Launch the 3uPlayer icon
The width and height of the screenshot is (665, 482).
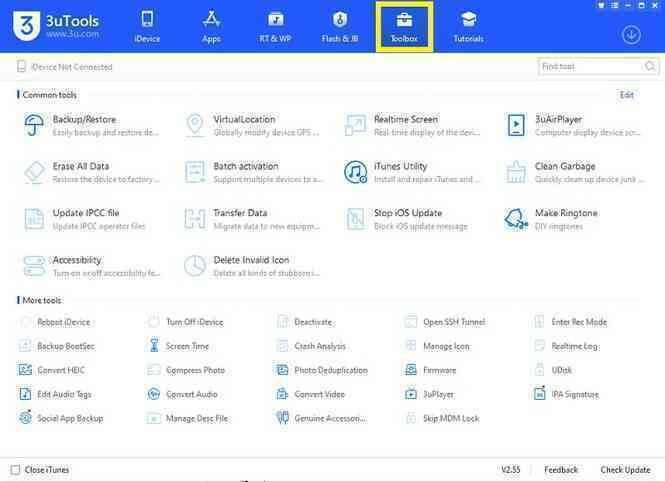click(411, 394)
